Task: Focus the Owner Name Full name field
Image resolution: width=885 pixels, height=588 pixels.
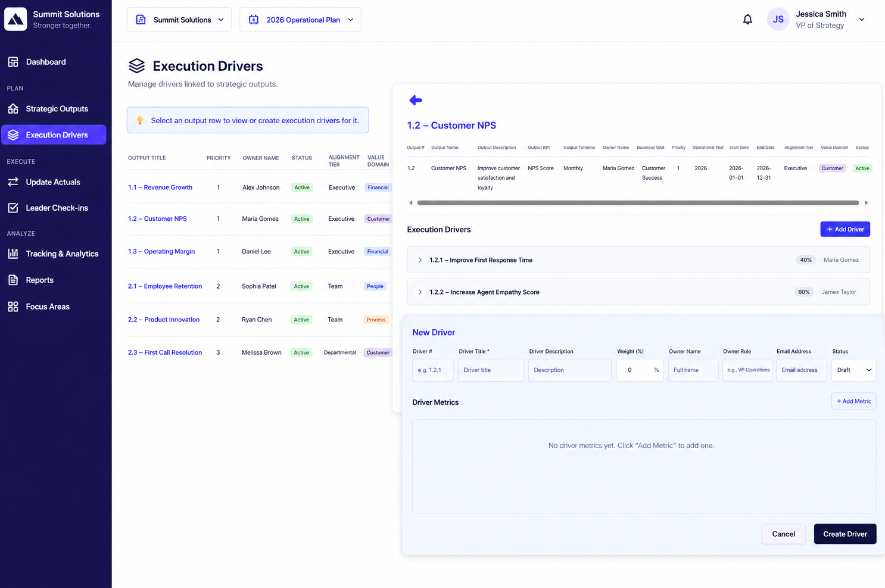Action: point(693,370)
